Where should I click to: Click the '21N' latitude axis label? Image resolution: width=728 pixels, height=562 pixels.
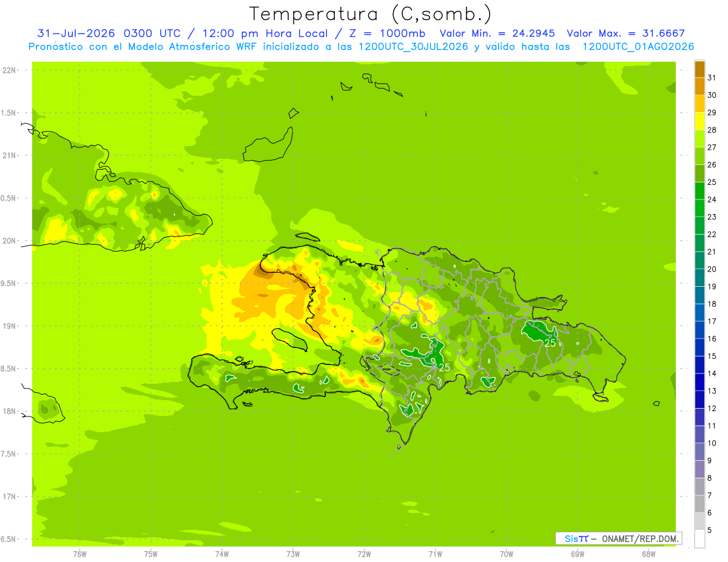pos(10,156)
